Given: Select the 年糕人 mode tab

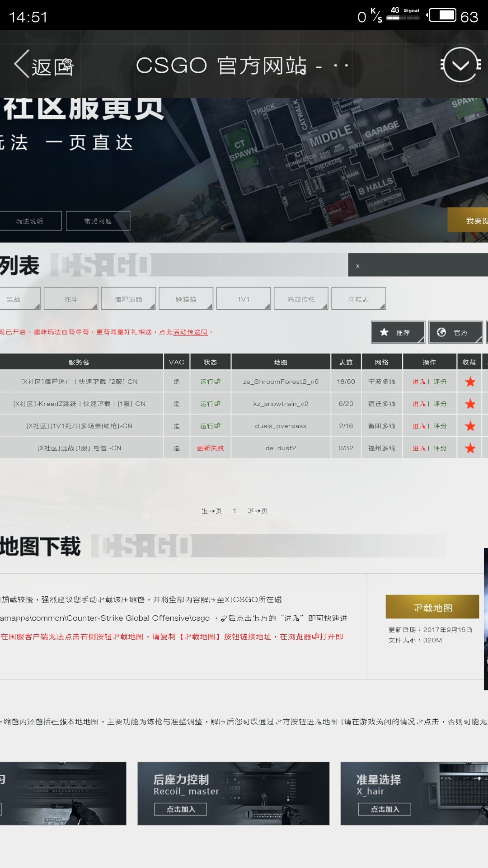Looking at the screenshot, I should pyautogui.click(x=359, y=299).
